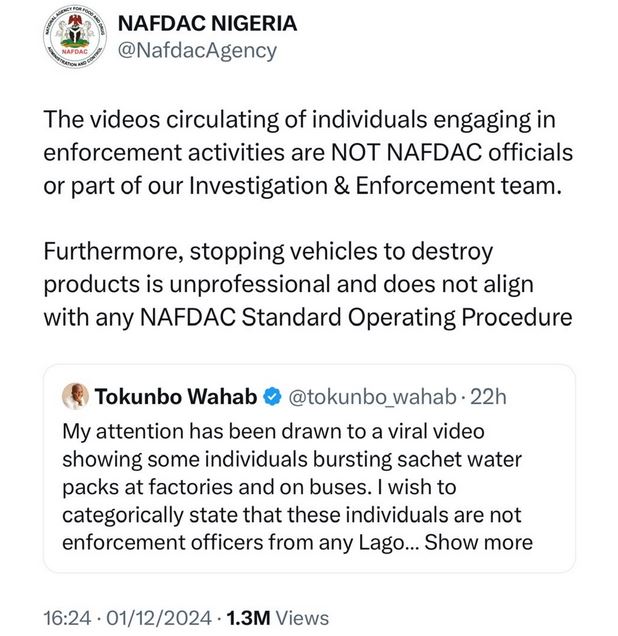Click the 01/12/2024 post date
This screenshot has width=618, height=636.
pos(159,618)
